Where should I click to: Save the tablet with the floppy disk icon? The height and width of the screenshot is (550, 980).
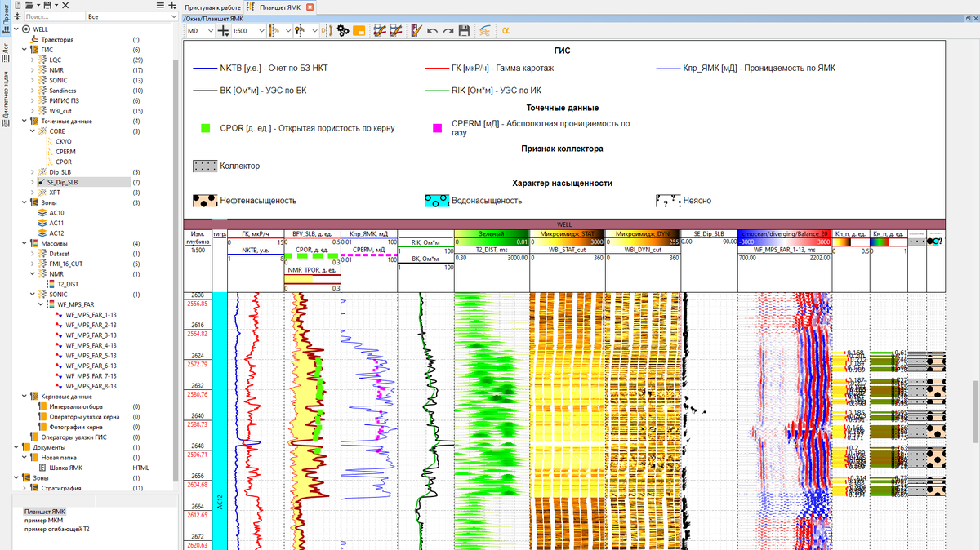click(x=464, y=31)
